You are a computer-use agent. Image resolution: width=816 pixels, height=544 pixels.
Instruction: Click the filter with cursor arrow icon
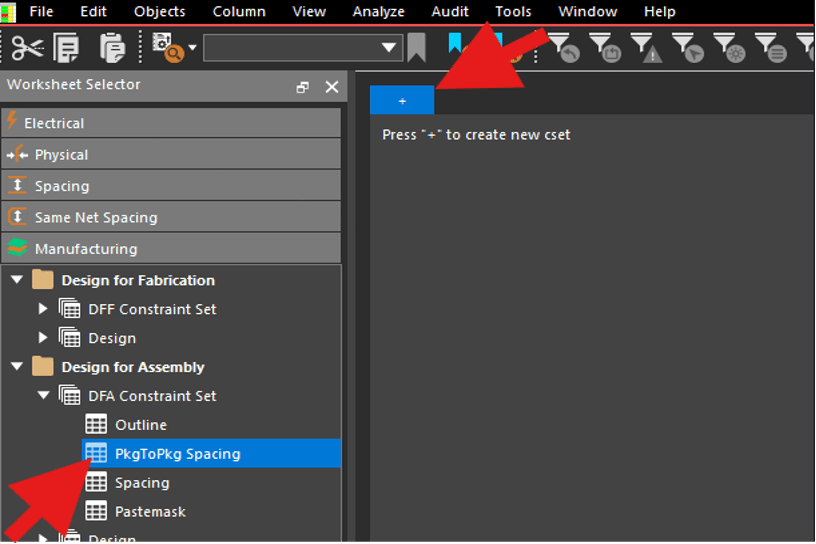pyautogui.click(x=688, y=48)
